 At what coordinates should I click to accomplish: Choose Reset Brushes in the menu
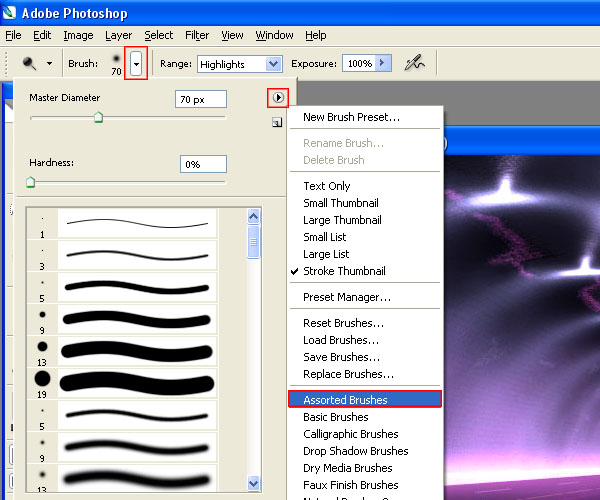(365, 323)
